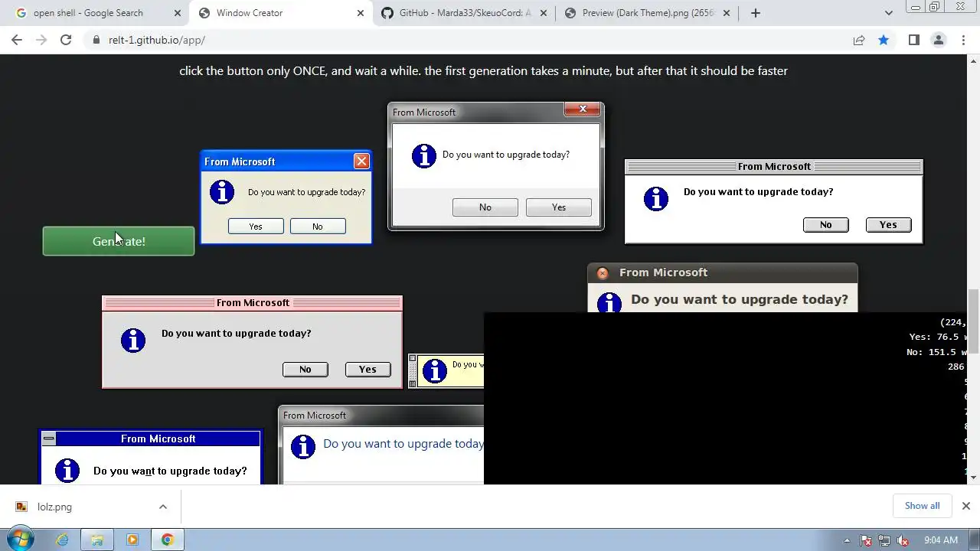Open a new tab with the plus button
980x551 pixels.
756,13
